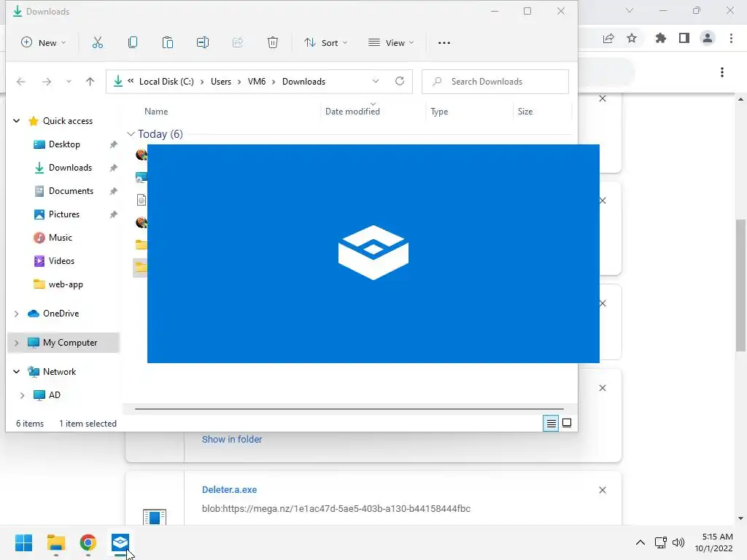
Task: Open Chrome profile avatar icon
Action: pos(708,38)
